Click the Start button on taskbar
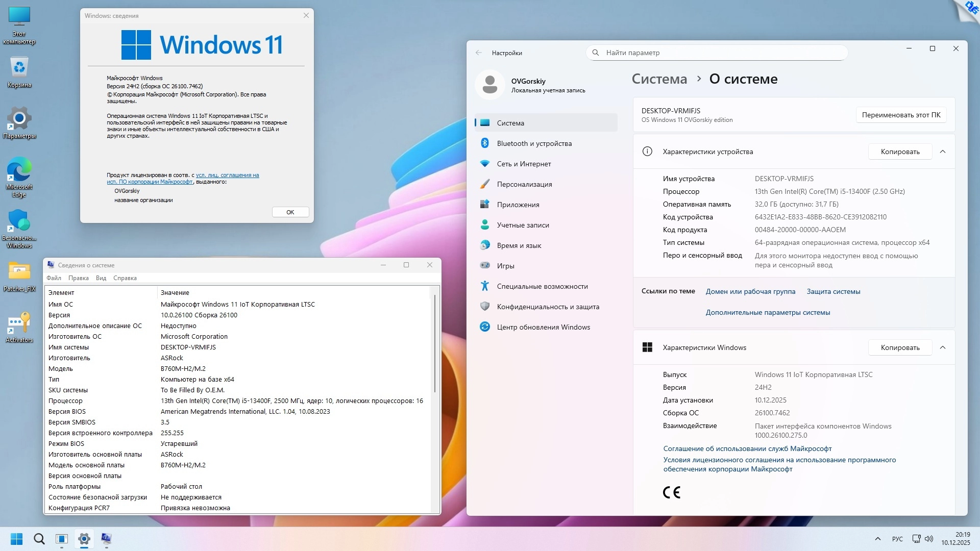The image size is (980, 551). (x=16, y=539)
